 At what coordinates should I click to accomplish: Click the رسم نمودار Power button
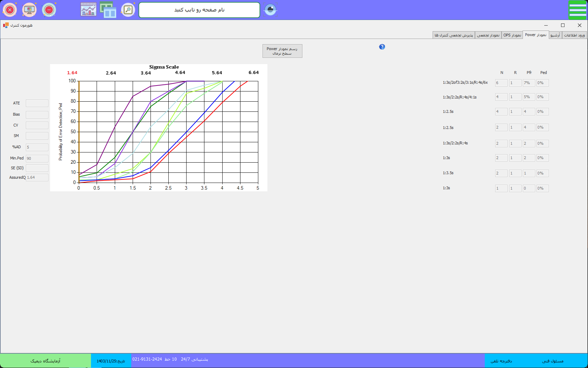[282, 51]
